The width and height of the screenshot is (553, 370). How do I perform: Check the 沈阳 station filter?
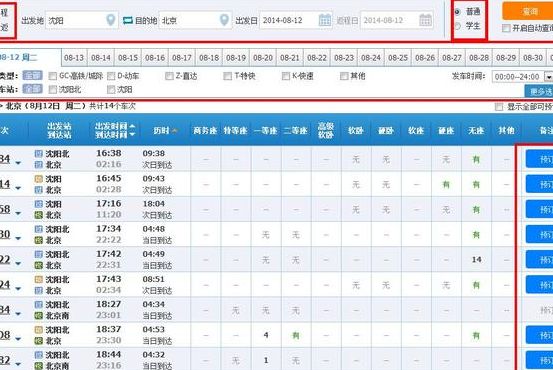[111, 90]
